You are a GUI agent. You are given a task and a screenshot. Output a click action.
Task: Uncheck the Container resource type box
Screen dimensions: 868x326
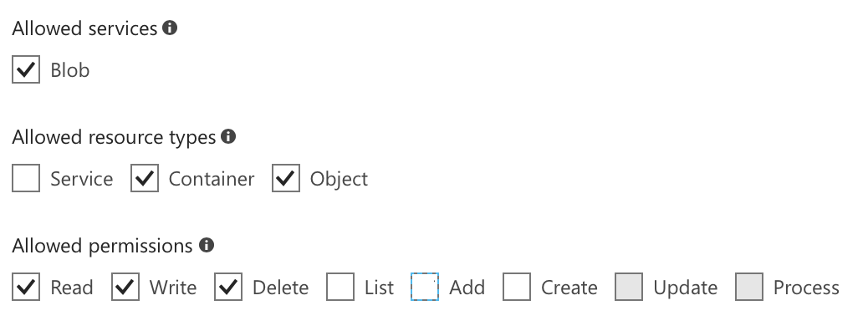point(145,178)
